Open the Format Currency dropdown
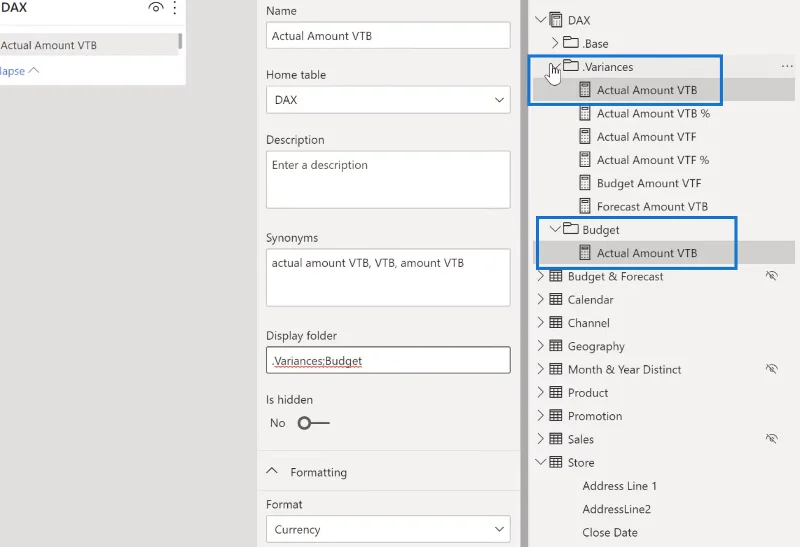 point(388,529)
